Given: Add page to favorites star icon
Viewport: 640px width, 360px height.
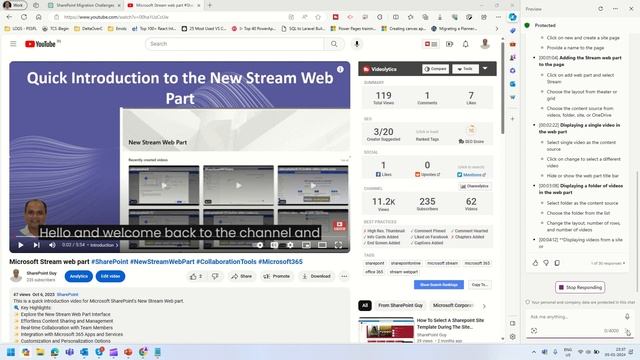Looking at the screenshot, I should coord(318,17).
